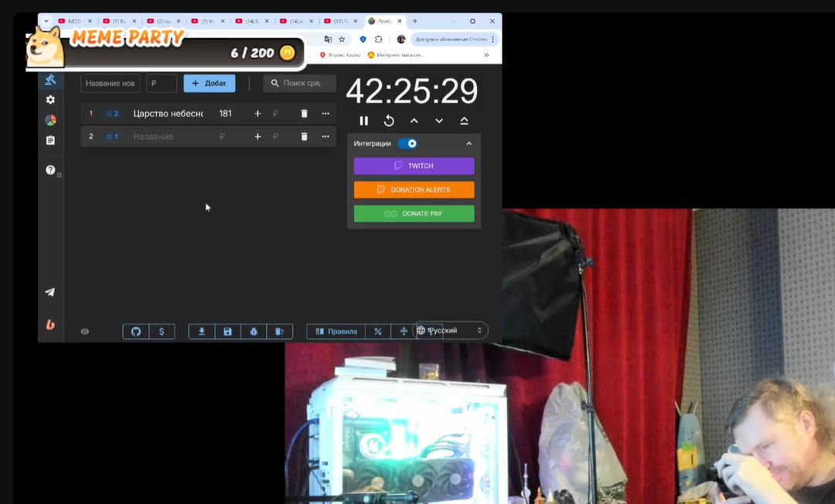Click the 'Название' field in row 2
The height and width of the screenshot is (504, 835).
170,137
